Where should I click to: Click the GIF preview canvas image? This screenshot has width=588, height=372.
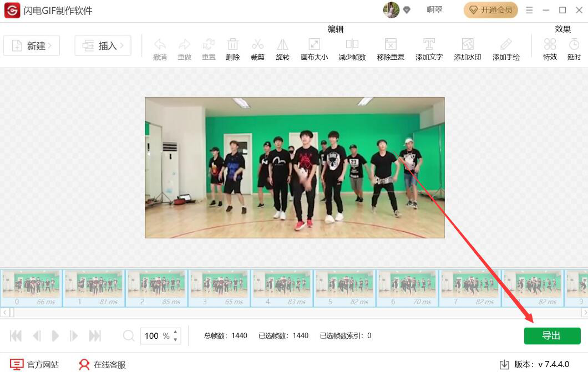[x=295, y=167]
